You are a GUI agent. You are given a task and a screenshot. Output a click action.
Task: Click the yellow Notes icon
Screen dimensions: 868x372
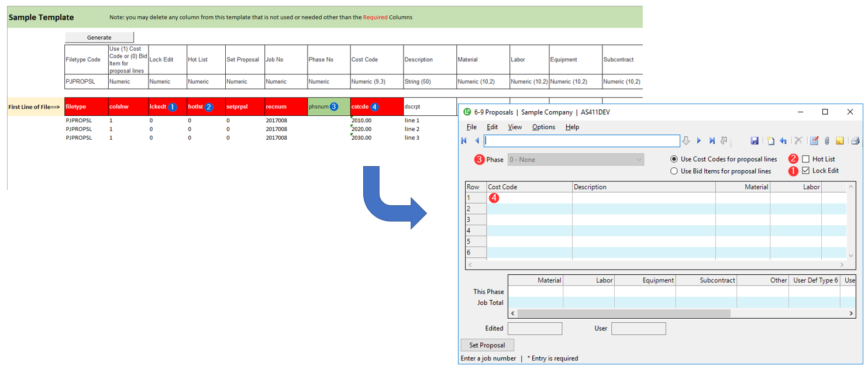[839, 141]
